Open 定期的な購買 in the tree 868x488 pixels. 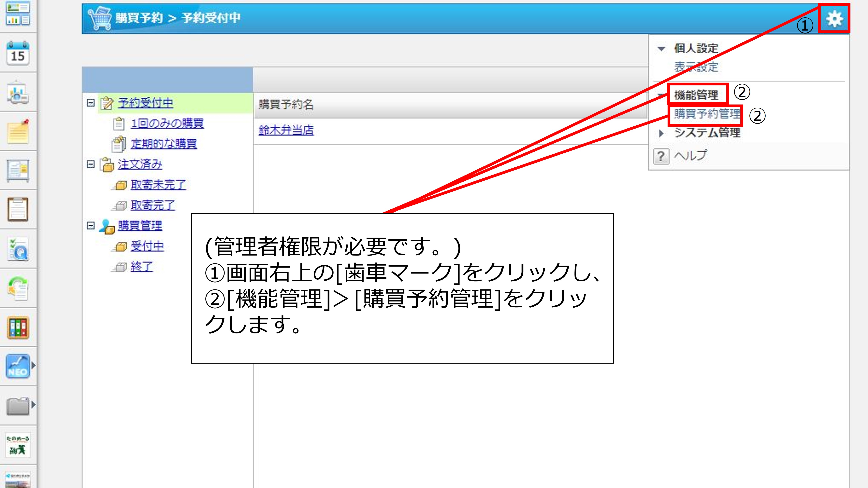(164, 144)
